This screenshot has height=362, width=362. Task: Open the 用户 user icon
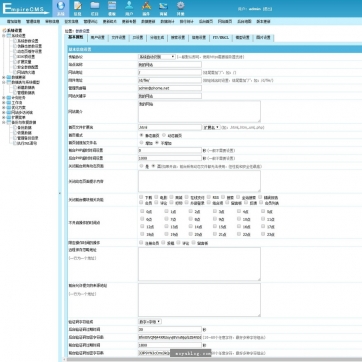(x=129, y=5)
